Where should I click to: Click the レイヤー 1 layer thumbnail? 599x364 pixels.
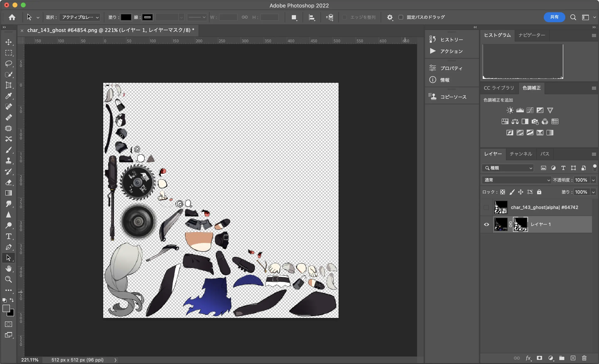tap(501, 224)
